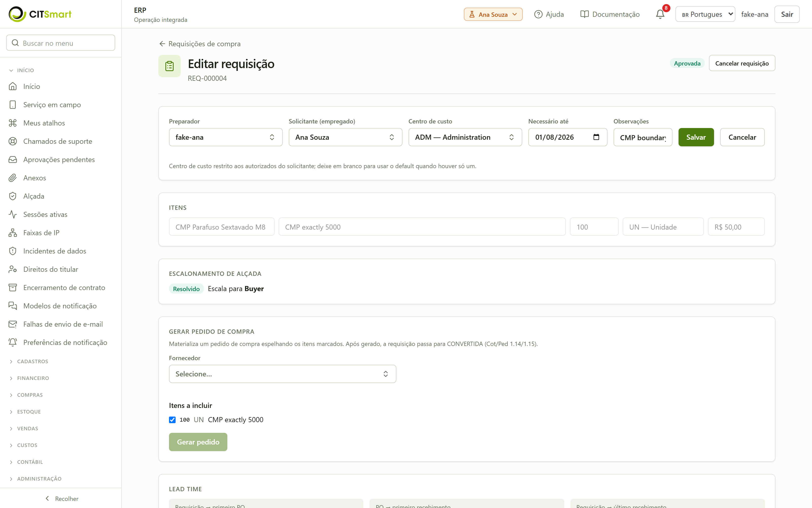Click the Preferências de notificação bell icon

click(13, 342)
